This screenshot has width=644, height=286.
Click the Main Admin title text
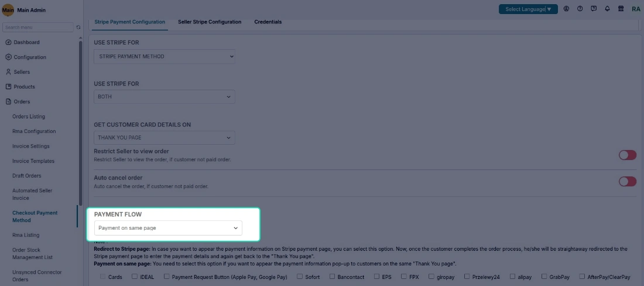pos(32,10)
